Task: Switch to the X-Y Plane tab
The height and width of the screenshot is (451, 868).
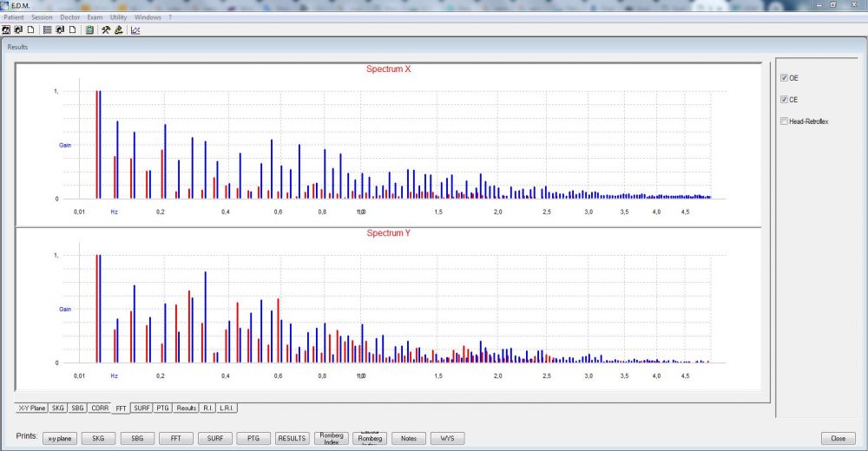Action: click(x=32, y=408)
